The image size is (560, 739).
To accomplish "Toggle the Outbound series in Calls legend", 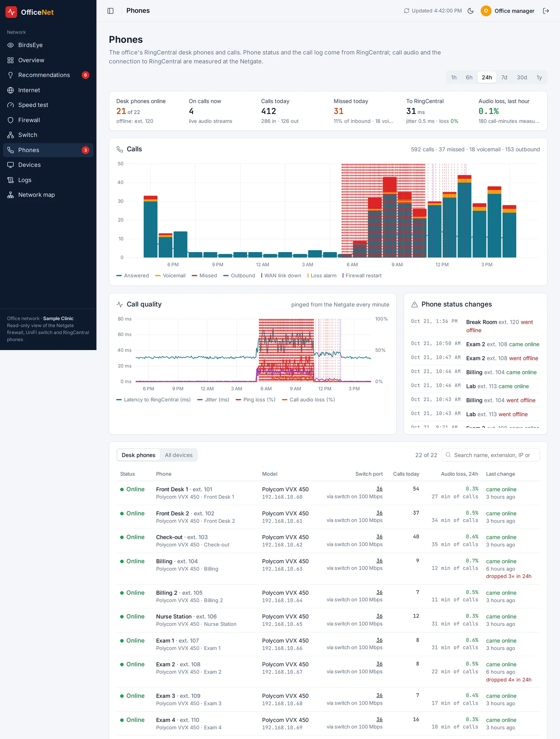I will pyautogui.click(x=239, y=276).
